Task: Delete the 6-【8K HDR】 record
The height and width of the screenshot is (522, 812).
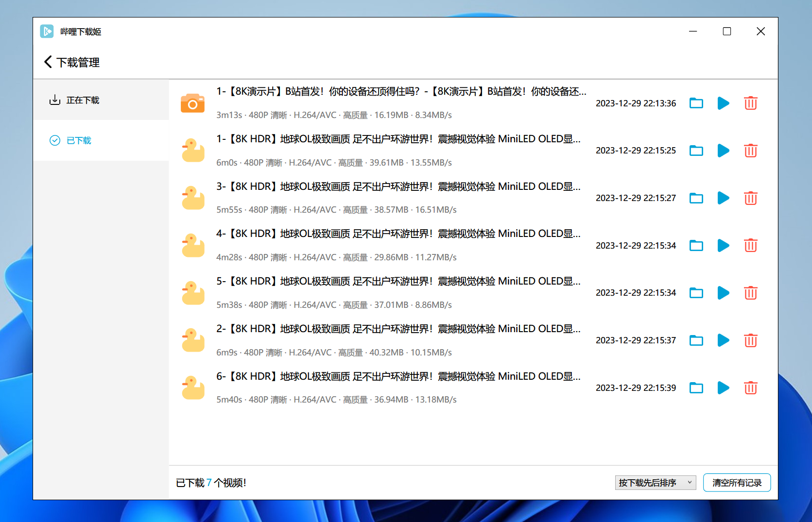Action: [x=750, y=388]
